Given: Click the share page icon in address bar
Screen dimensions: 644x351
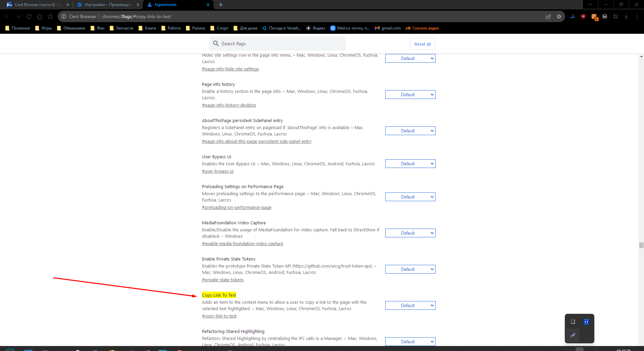Looking at the screenshot, I should pyautogui.click(x=548, y=16).
